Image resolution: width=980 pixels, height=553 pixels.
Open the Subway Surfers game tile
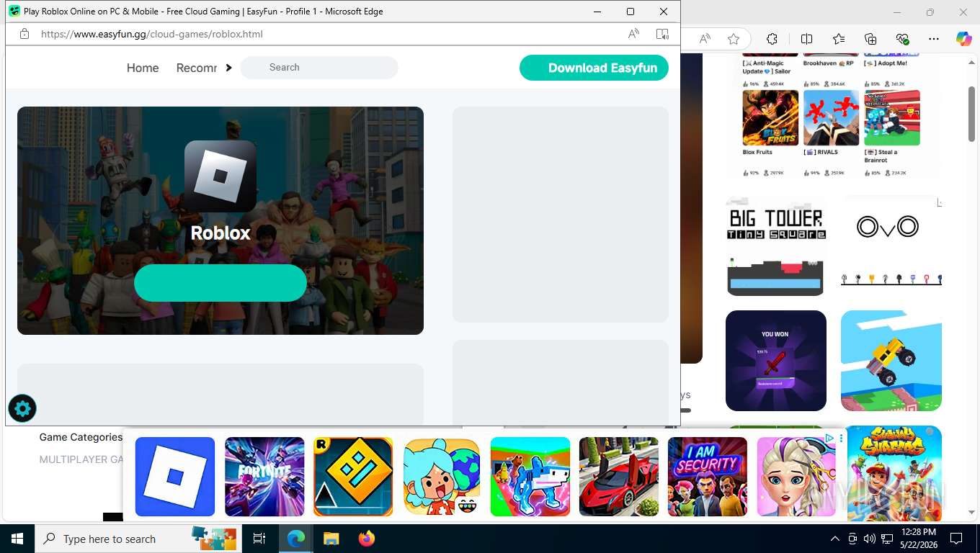click(x=894, y=474)
